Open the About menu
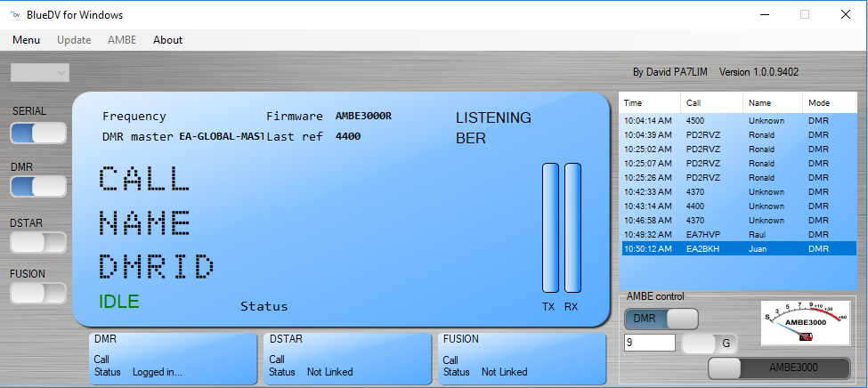This screenshot has height=388, width=868. (x=167, y=40)
